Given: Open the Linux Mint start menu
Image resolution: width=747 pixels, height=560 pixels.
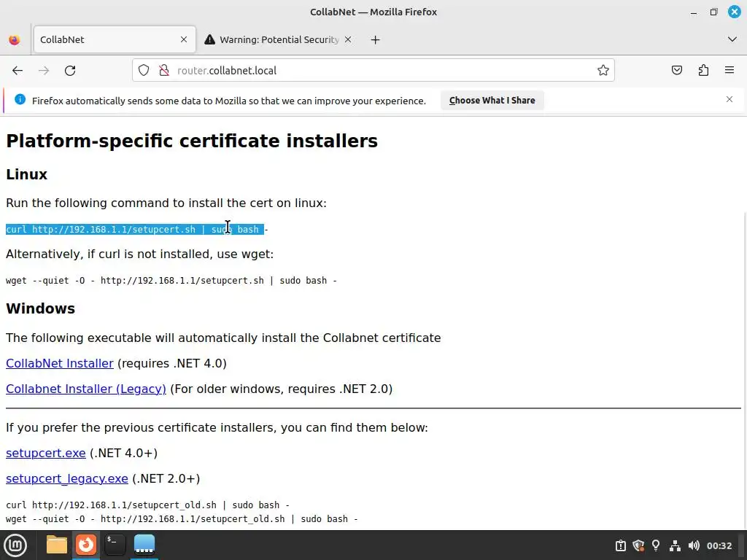Looking at the screenshot, I should [16, 545].
